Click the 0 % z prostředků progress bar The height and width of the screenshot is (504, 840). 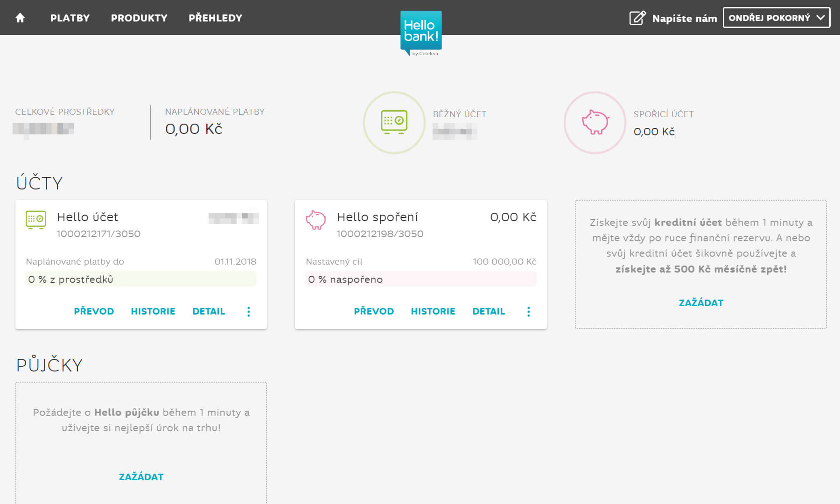click(x=141, y=279)
